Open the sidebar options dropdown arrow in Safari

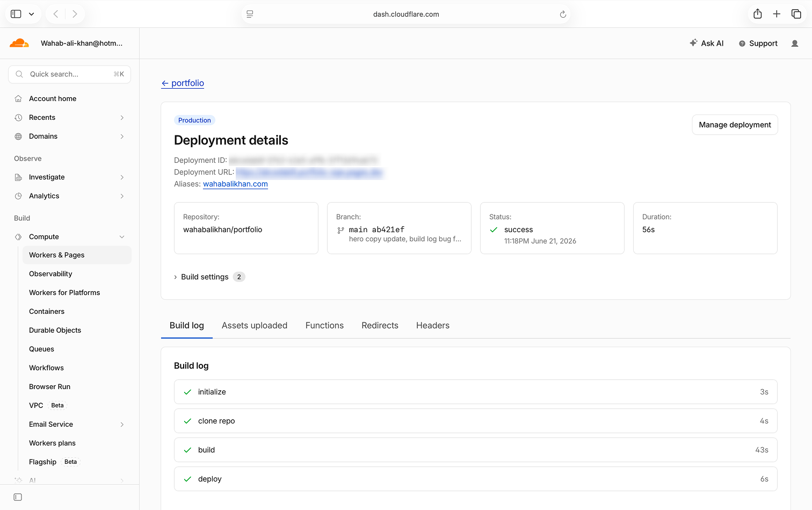[32, 14]
